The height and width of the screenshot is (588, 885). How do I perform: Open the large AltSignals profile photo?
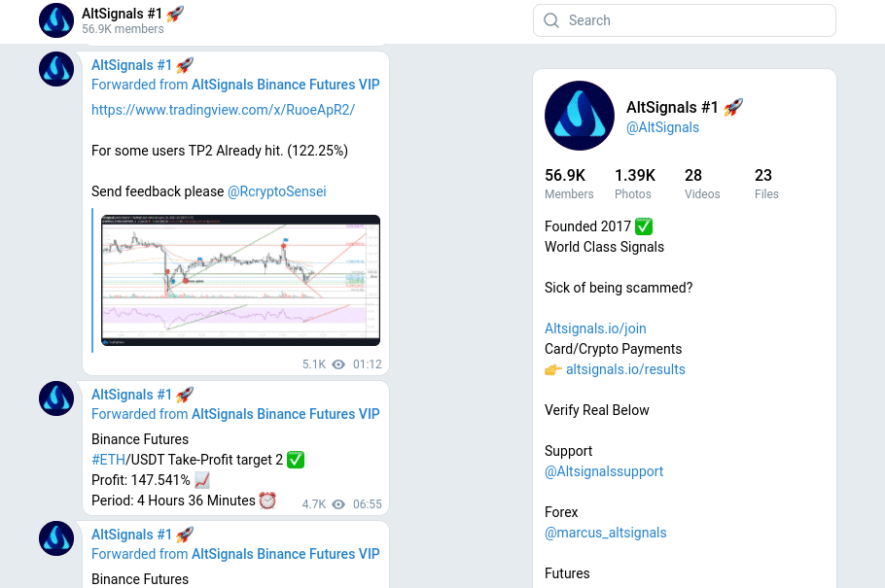580,115
